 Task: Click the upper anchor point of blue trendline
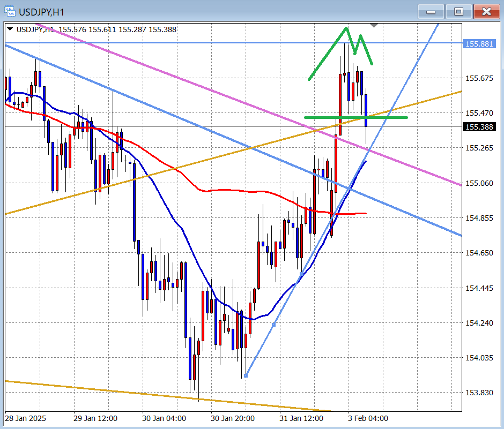click(301, 275)
